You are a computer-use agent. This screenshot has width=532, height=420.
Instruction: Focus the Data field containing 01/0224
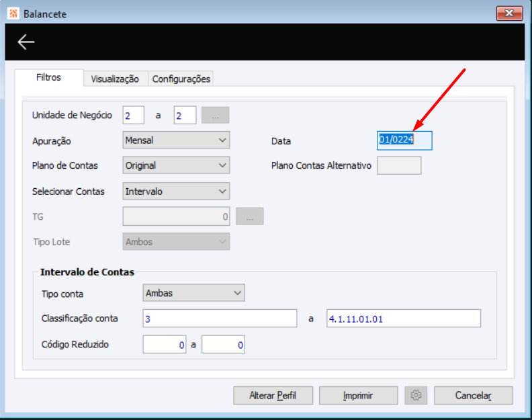pos(404,140)
